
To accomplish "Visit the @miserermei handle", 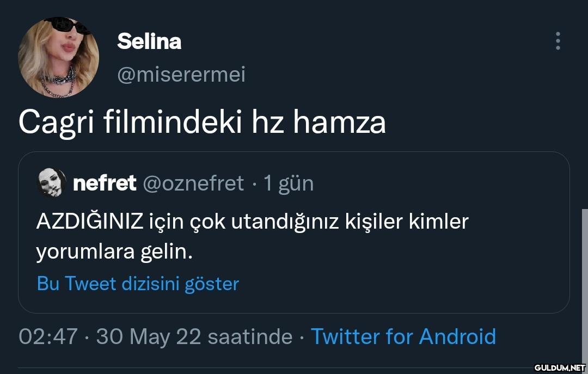I will point(181,75).
